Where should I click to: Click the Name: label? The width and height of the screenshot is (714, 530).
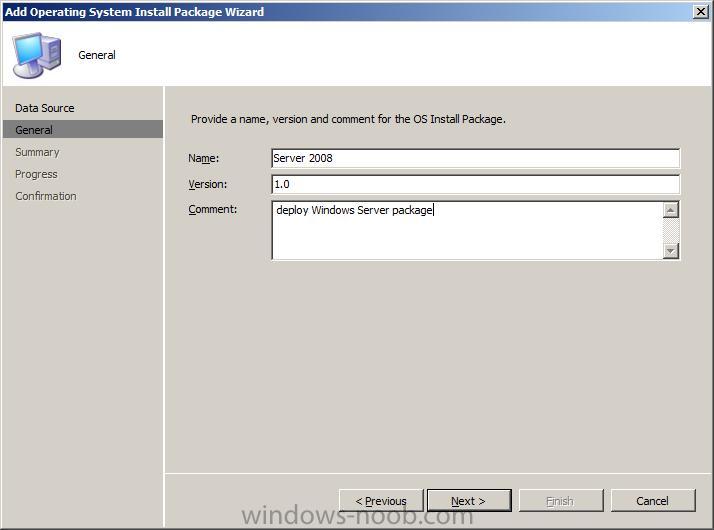204,158
